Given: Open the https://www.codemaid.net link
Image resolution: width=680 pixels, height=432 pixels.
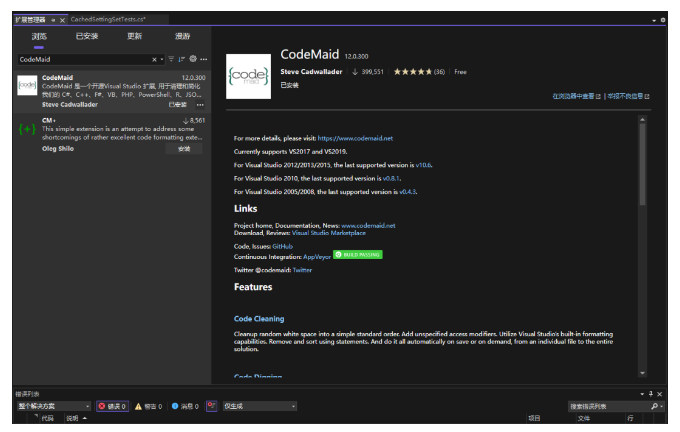Looking at the screenshot, I should [355, 138].
